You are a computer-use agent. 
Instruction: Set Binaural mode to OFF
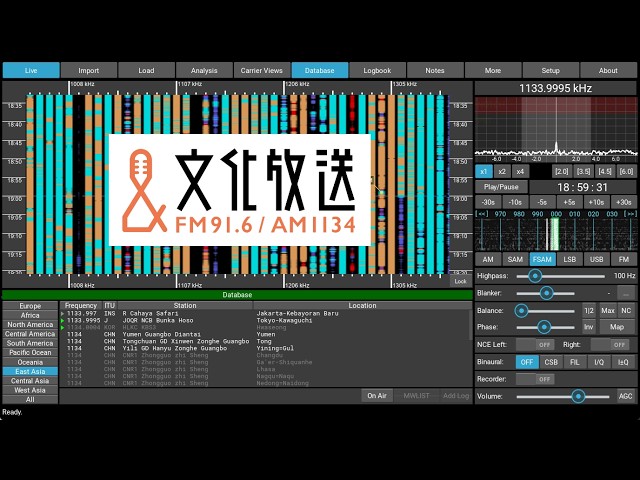click(527, 362)
